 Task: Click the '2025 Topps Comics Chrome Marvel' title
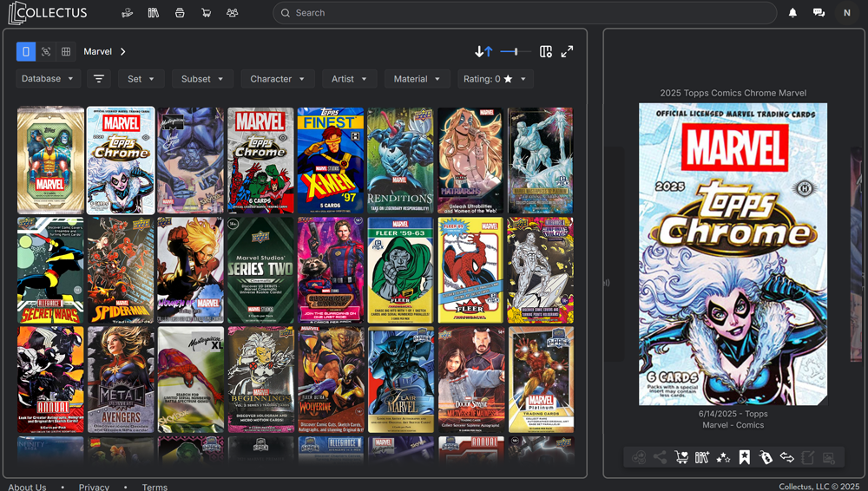point(733,93)
